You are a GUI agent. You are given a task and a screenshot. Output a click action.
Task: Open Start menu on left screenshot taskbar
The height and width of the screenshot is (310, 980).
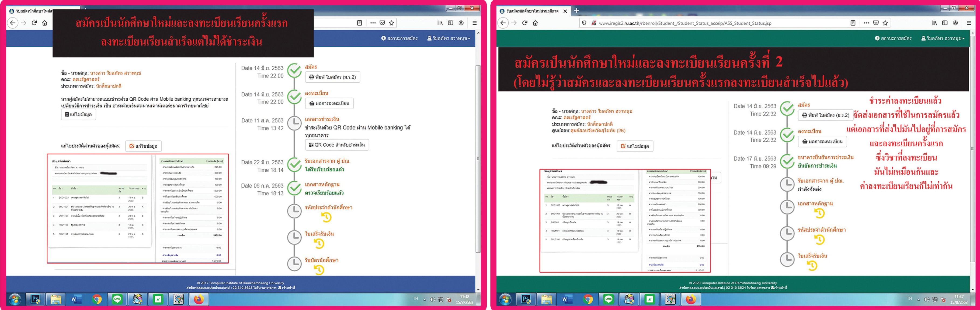[15, 299]
